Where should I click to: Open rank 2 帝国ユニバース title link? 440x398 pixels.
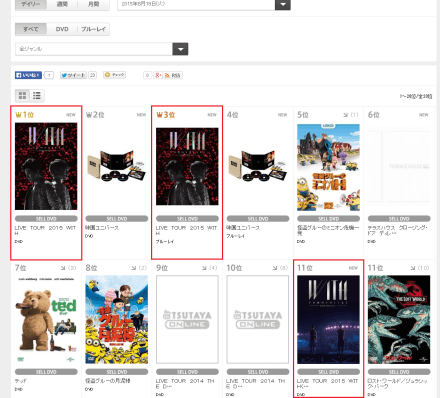coord(102,228)
